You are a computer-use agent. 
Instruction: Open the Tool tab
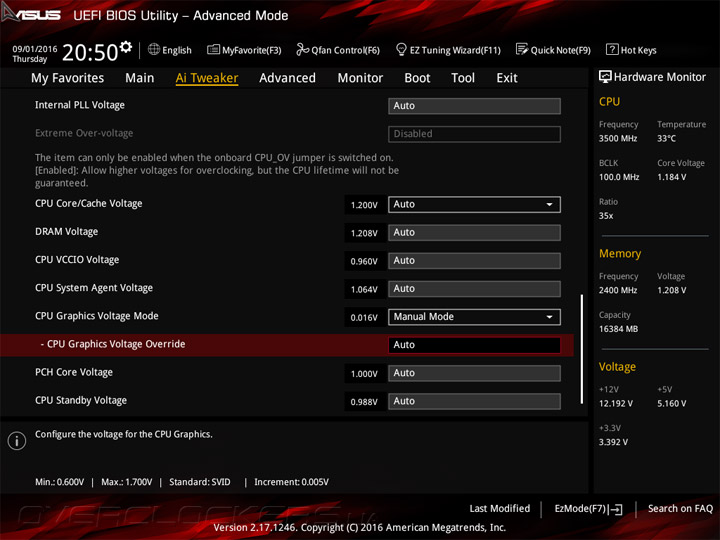tap(463, 78)
